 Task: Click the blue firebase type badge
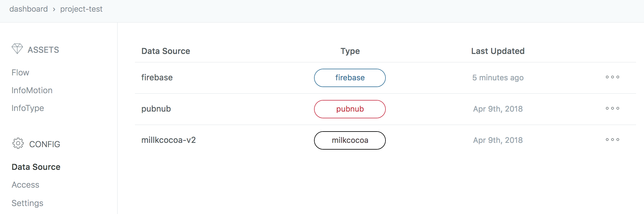350,78
